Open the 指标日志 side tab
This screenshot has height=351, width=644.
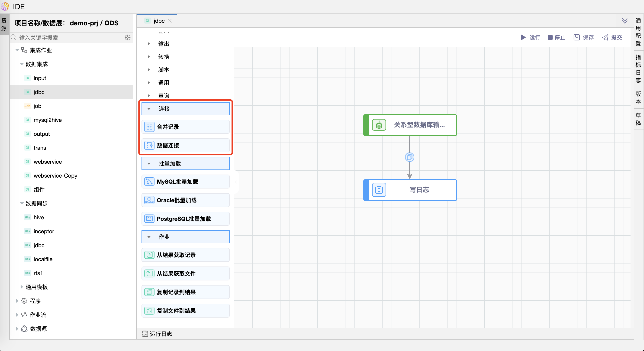(x=638, y=69)
